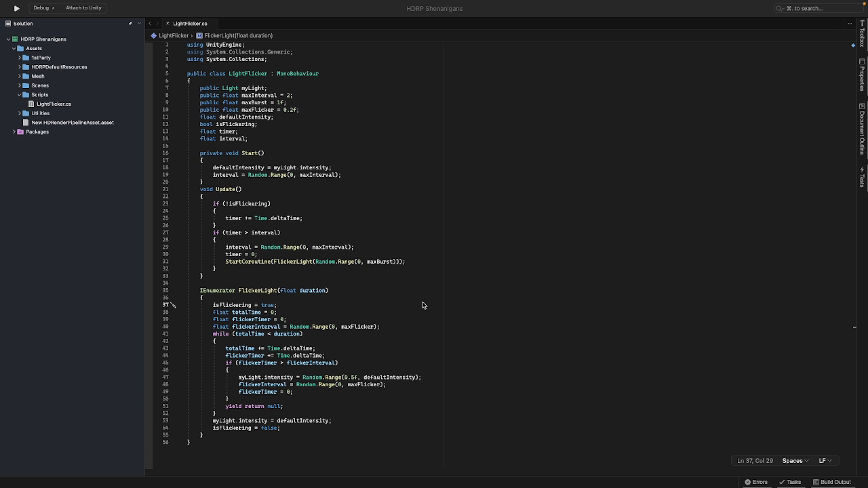Click the pencil quick-fix icon on line 37
Screen dimensions: 868x488
(x=174, y=305)
